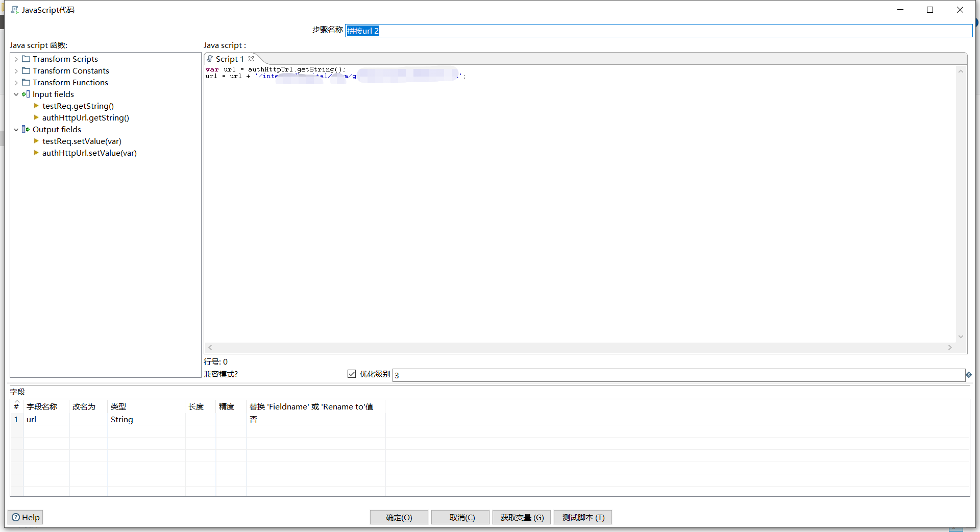Click the Input fields green arrow icon
This screenshot has height=532, width=980.
click(x=25, y=94)
